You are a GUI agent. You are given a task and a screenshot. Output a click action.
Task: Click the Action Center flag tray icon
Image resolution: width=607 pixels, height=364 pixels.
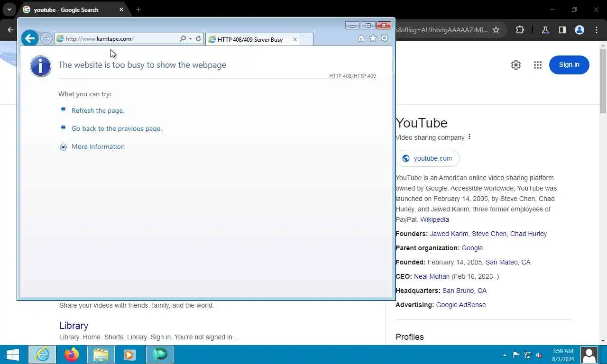pos(516,355)
